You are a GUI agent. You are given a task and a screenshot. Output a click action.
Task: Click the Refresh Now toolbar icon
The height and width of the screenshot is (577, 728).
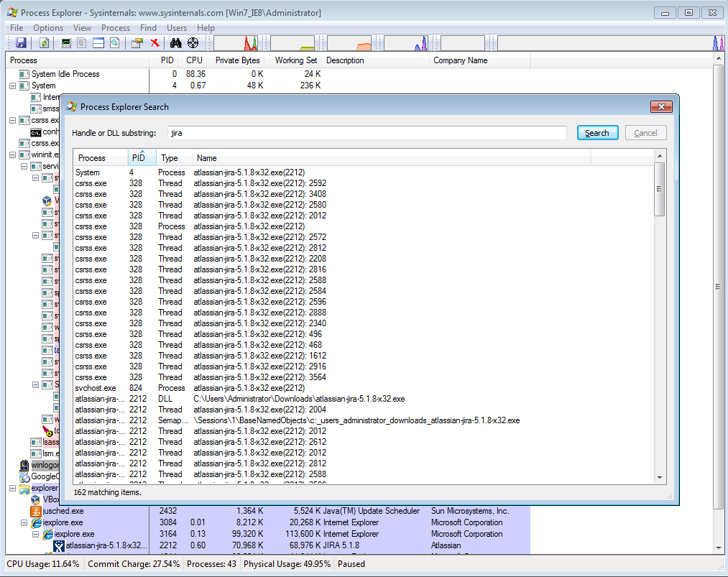coord(44,43)
